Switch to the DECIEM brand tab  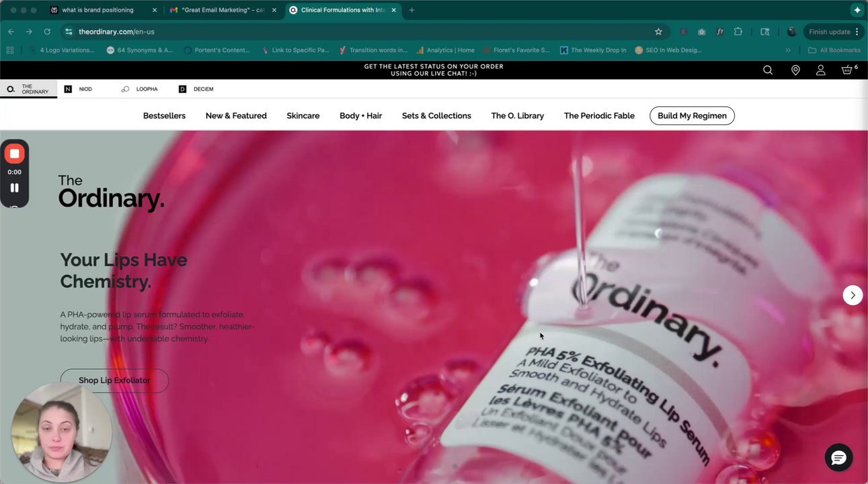pos(196,89)
